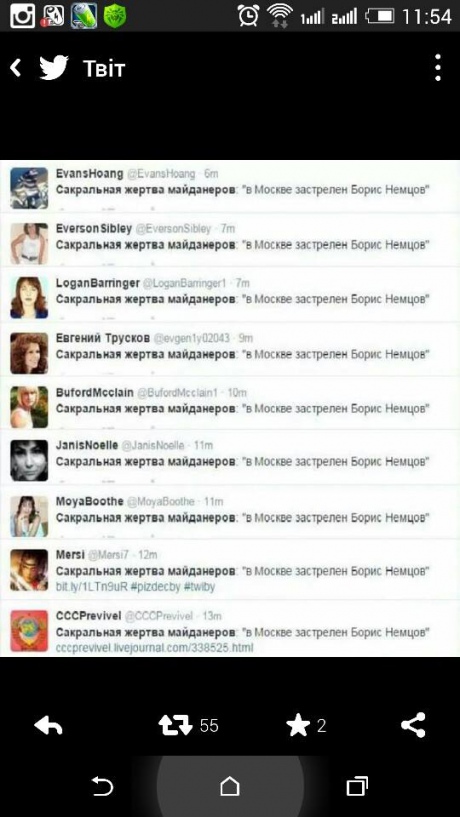The image size is (460, 817).
Task: Favorite the tweet with the star icon
Action: (x=298, y=726)
